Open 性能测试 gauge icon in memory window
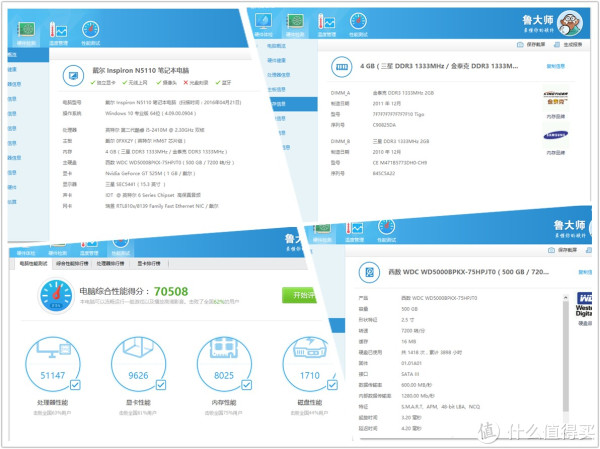Screen dimensions: 600x449 point(359,21)
